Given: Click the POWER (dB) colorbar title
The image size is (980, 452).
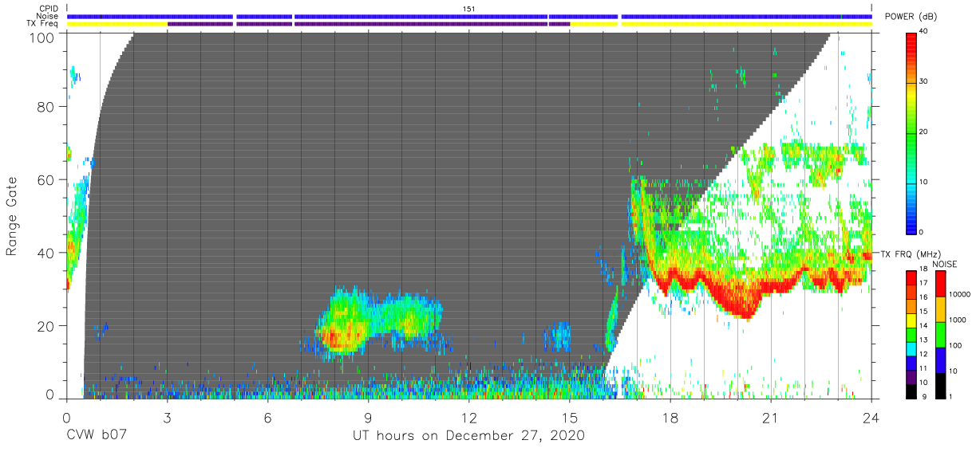Looking at the screenshot, I should click(911, 17).
